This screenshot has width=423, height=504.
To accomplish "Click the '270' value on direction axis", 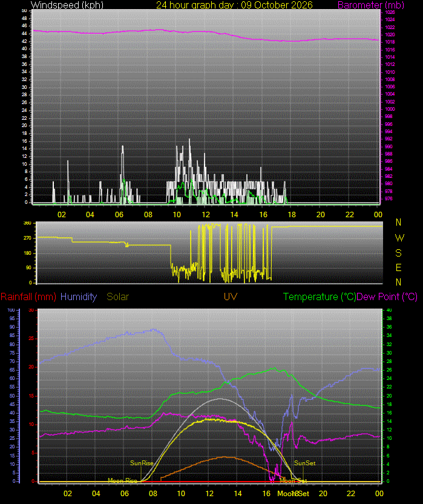I will coord(28,238).
